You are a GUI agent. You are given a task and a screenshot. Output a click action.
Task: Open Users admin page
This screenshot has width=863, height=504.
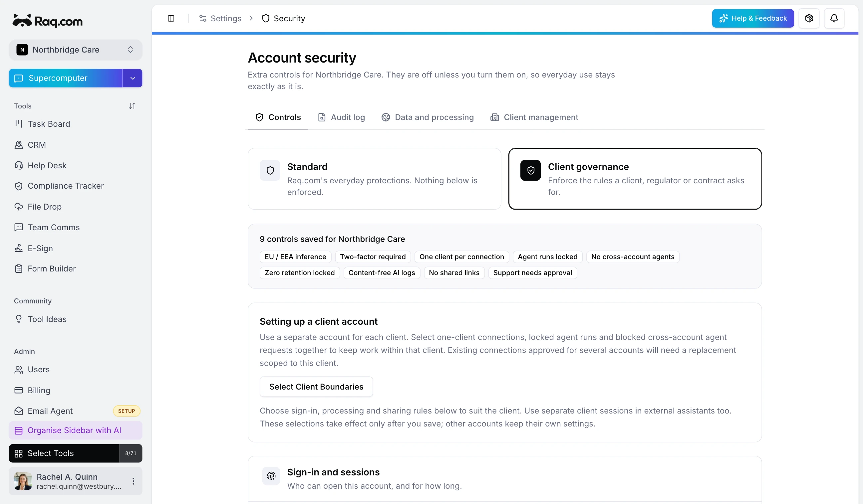coord(75,370)
